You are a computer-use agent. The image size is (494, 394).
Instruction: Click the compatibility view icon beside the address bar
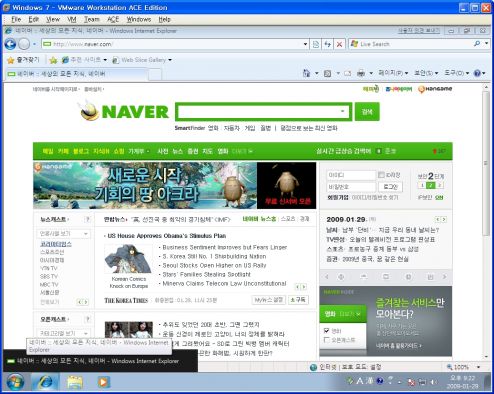(316, 44)
